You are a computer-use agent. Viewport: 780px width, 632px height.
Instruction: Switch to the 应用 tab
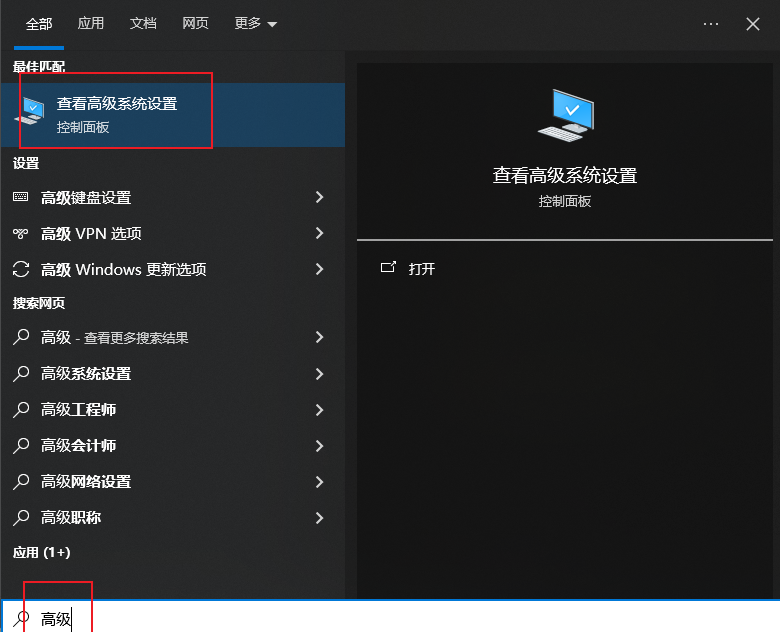91,24
